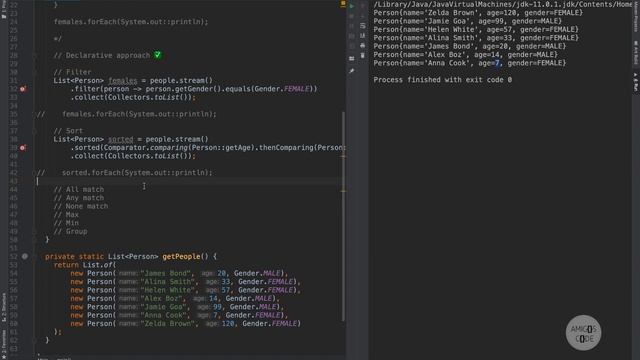
Task: Toggle the breakpoint on the filter line
Action: click(x=23, y=89)
